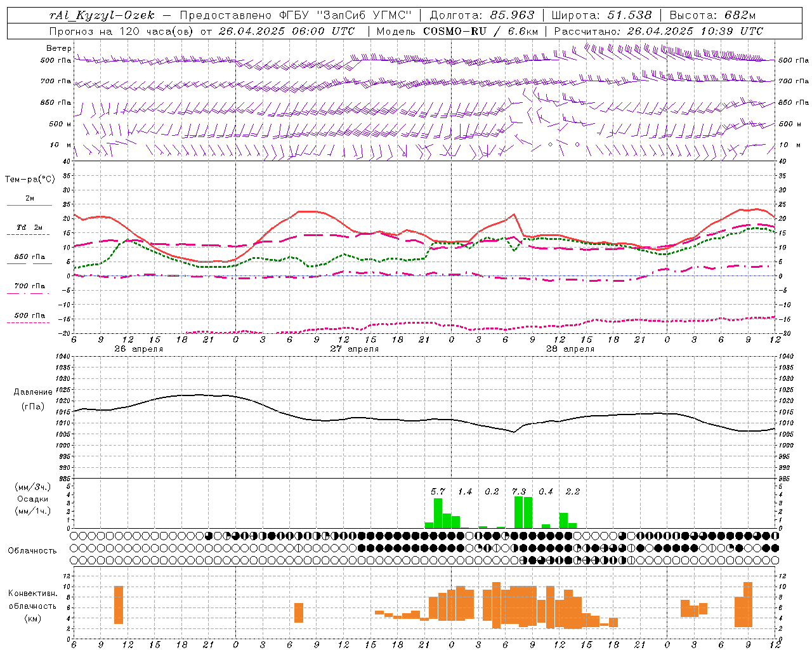This screenshot has width=812, height=650.
Task: Click the Конвективн. panel label
Action: point(33,594)
